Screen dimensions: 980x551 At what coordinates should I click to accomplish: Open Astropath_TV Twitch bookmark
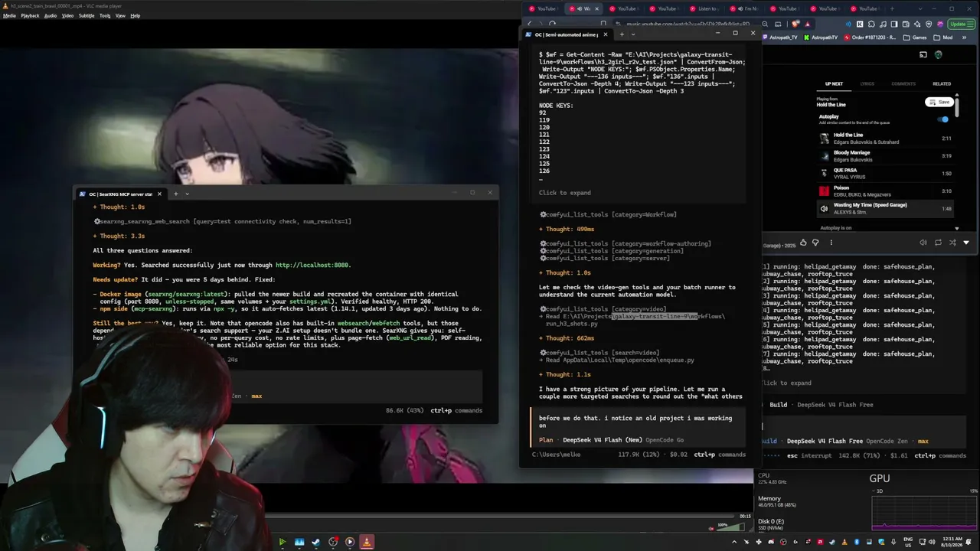tap(780, 37)
